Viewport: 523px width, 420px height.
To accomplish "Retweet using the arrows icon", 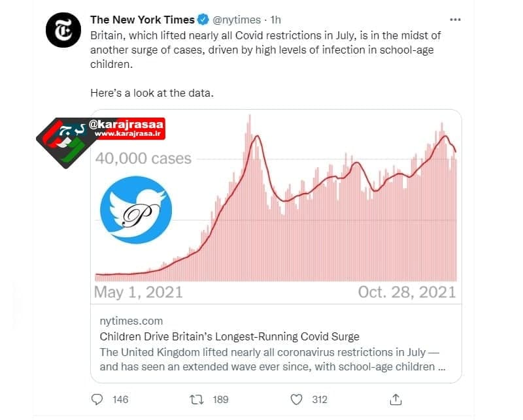I will pyautogui.click(x=197, y=399).
